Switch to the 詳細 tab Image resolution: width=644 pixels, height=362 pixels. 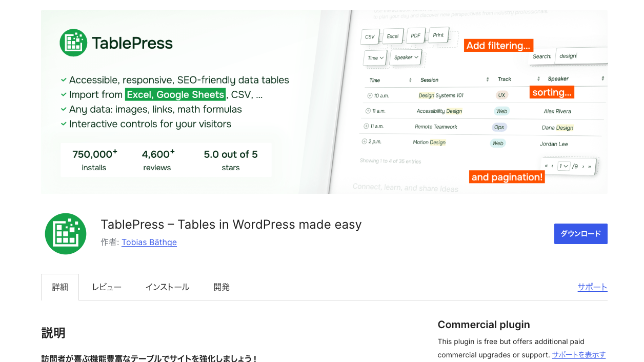(60, 287)
